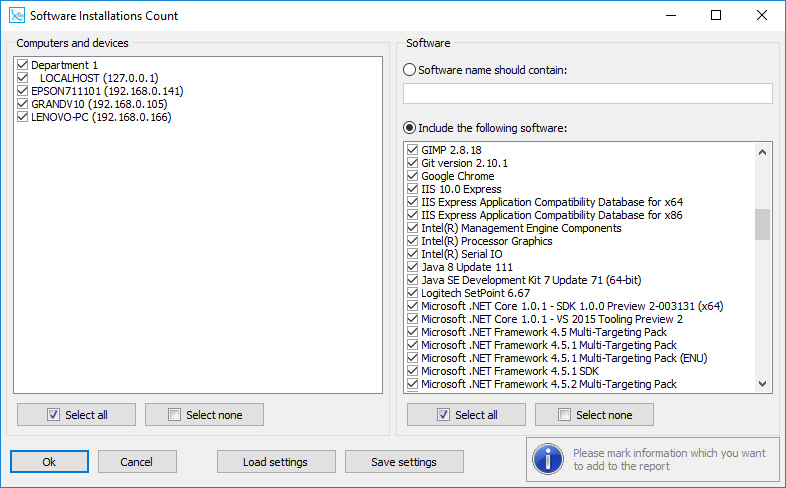Image resolution: width=786 pixels, height=488 pixels.
Task: Click the software list scroll-up arrow
Action: point(762,152)
